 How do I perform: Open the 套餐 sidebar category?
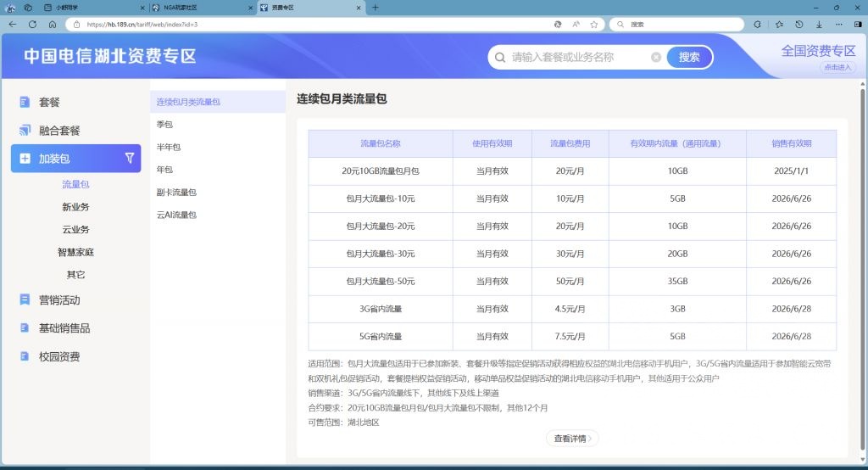click(x=49, y=103)
